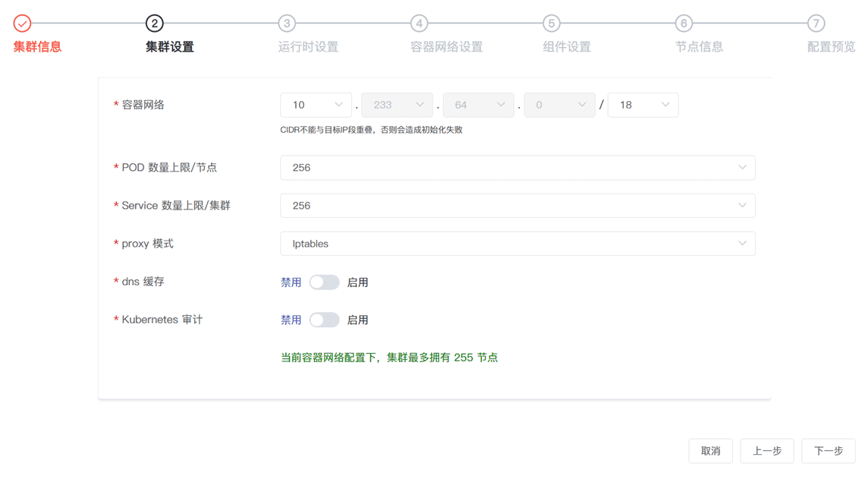868x498 pixels.
Task: Click step 3 circle above 运行时设置
Action: (x=287, y=24)
